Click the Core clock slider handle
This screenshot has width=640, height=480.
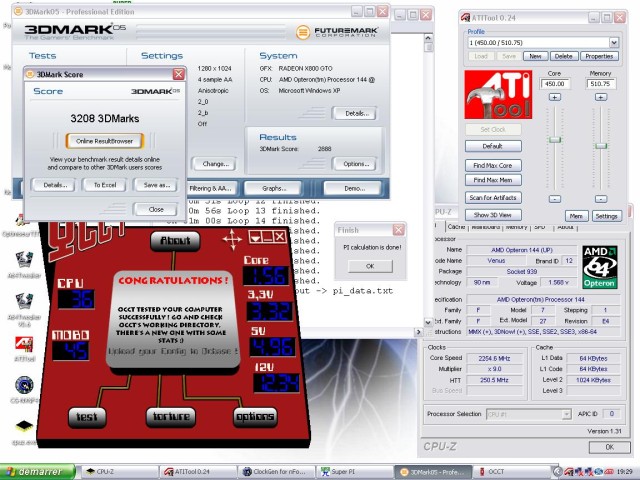point(554,140)
